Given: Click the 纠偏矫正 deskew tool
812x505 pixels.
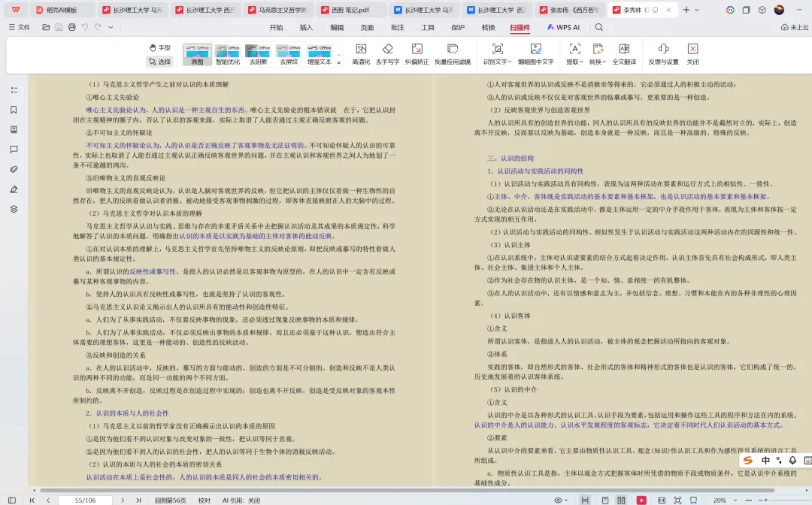Looking at the screenshot, I should [x=417, y=54].
